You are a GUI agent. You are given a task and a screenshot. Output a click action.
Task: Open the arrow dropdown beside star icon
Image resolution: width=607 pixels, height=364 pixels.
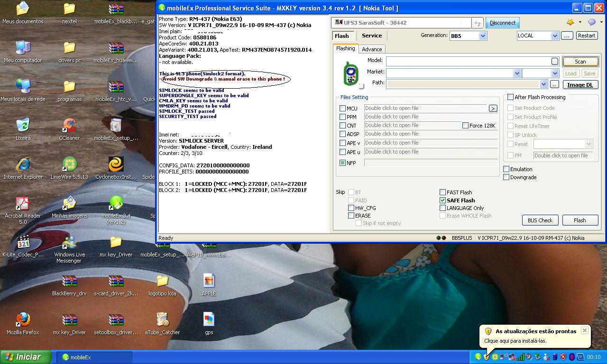579,22
